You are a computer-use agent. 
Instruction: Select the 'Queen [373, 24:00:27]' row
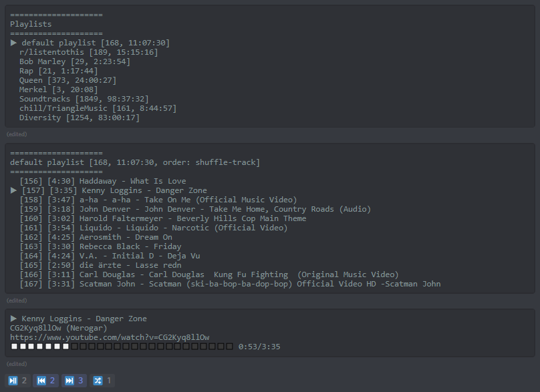click(x=68, y=80)
